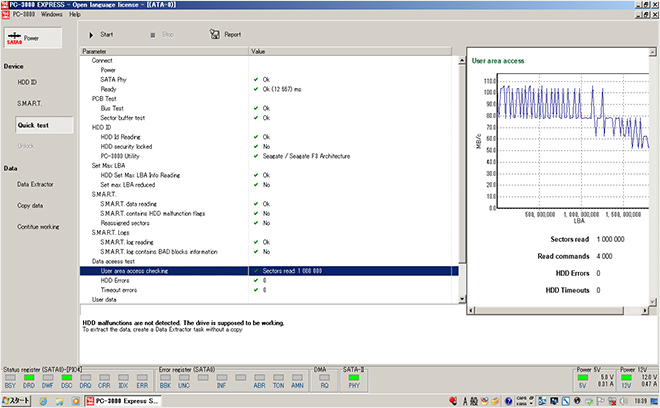The image size is (660, 408).
Task: Click the TON error register indicator
Action: [278, 377]
